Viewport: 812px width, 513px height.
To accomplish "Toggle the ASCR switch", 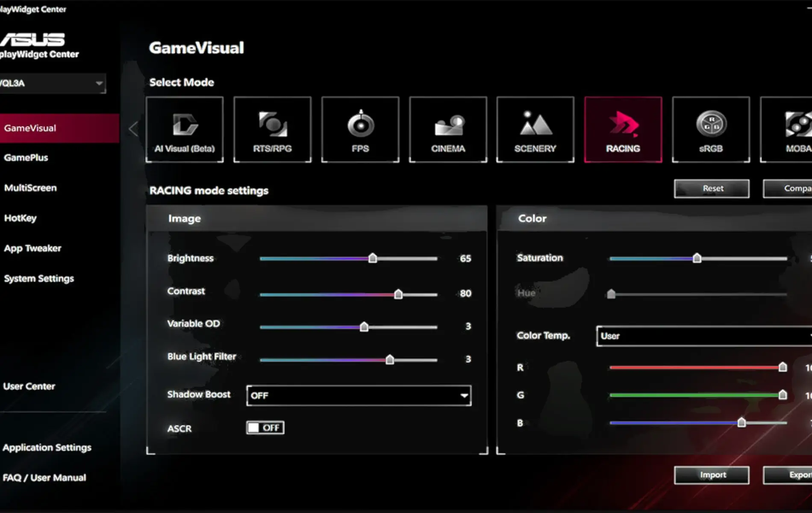I will point(265,427).
